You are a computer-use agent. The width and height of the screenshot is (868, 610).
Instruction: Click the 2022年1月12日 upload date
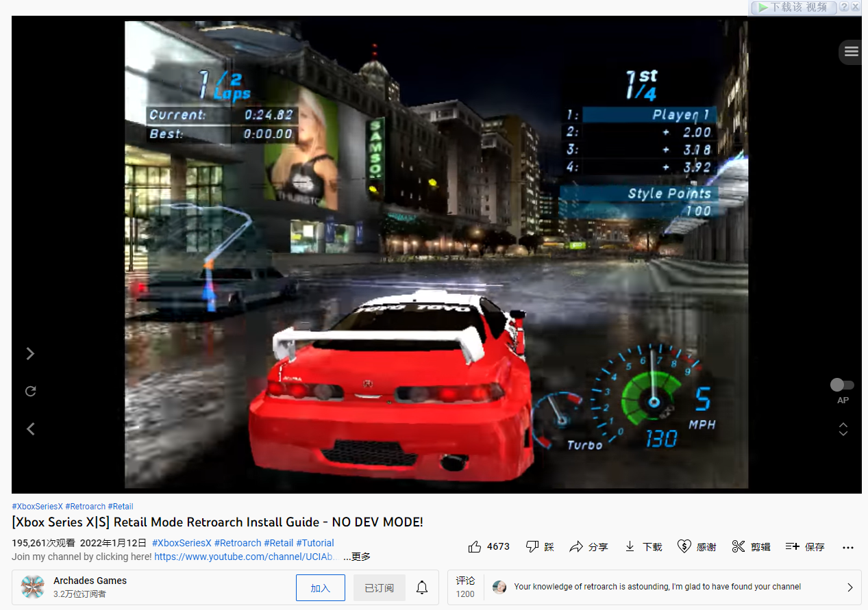[114, 543]
